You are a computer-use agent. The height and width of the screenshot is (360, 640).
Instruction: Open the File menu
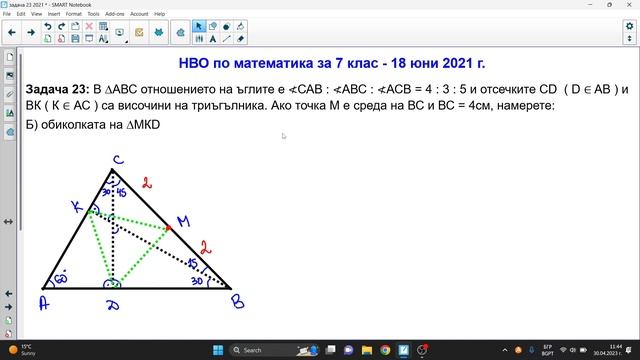[7, 14]
